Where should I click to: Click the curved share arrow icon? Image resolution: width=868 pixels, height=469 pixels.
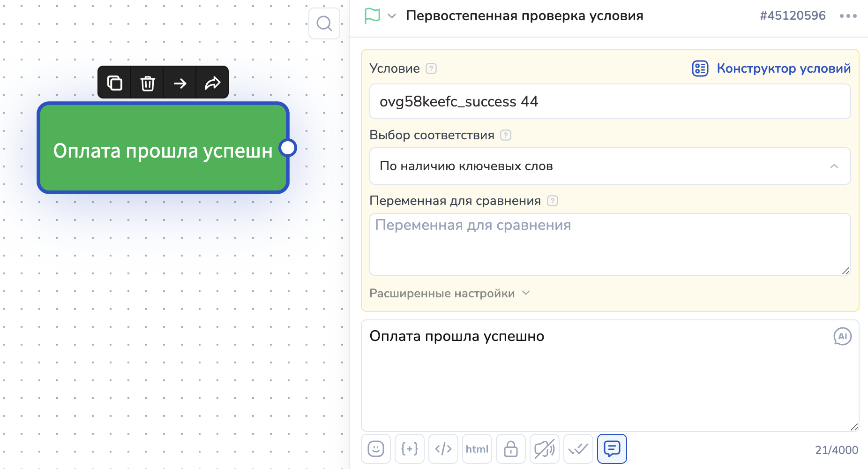point(212,83)
